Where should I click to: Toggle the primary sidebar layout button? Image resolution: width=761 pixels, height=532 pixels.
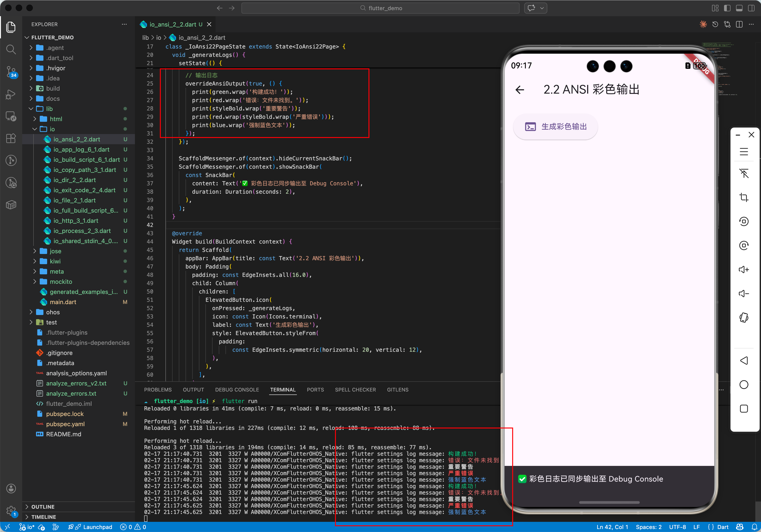pyautogui.click(x=727, y=8)
